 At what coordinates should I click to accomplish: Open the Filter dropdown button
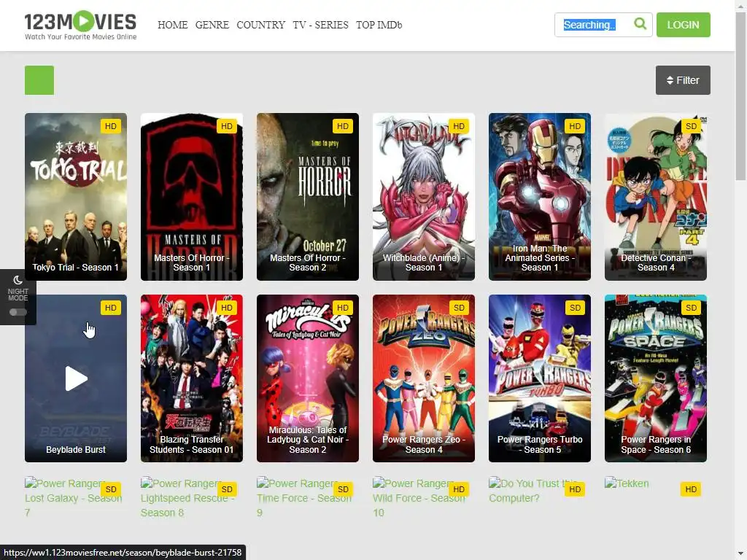(x=683, y=80)
